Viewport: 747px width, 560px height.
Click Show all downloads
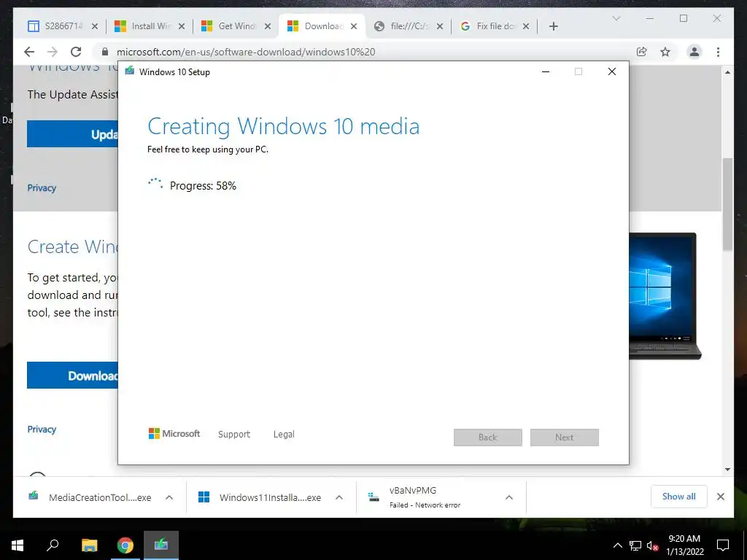[679, 497]
